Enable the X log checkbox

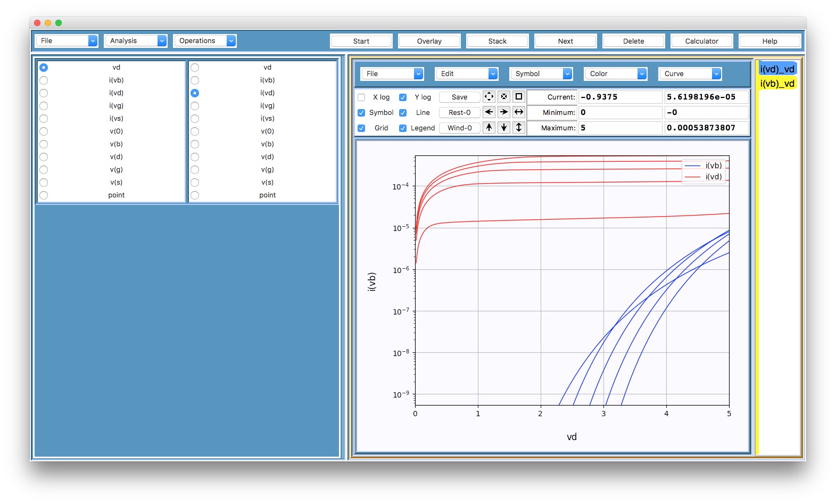[x=361, y=97]
